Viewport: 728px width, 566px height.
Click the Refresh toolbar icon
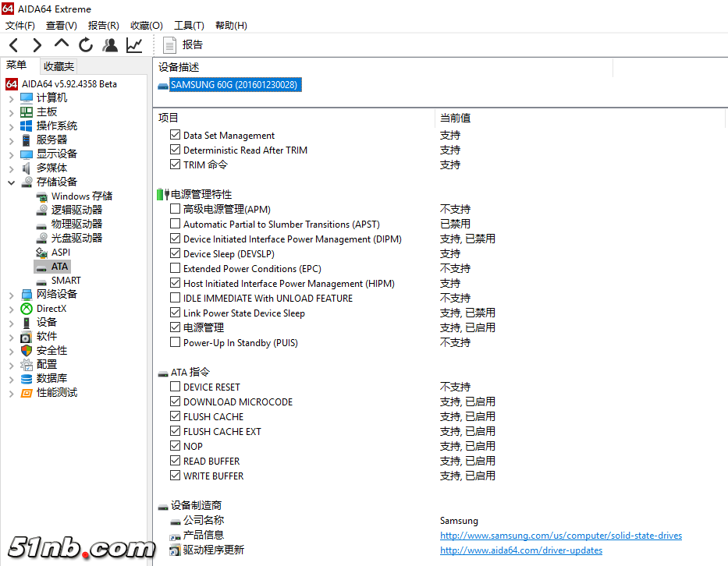click(86, 45)
